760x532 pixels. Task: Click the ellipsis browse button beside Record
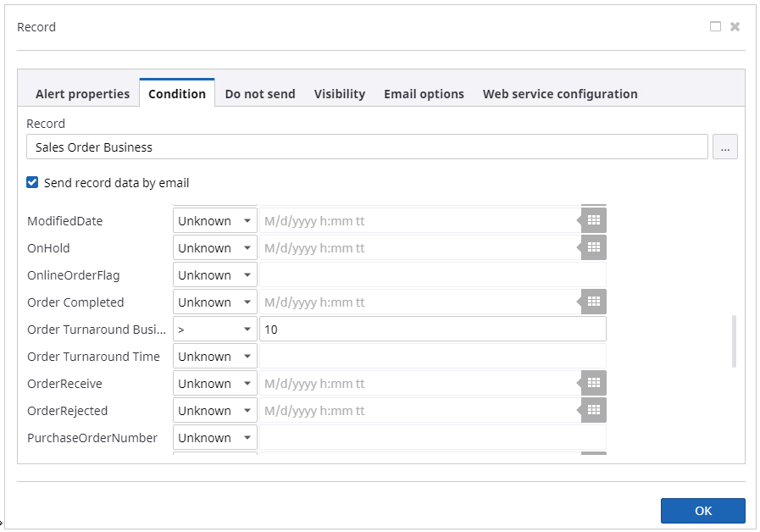coord(724,147)
